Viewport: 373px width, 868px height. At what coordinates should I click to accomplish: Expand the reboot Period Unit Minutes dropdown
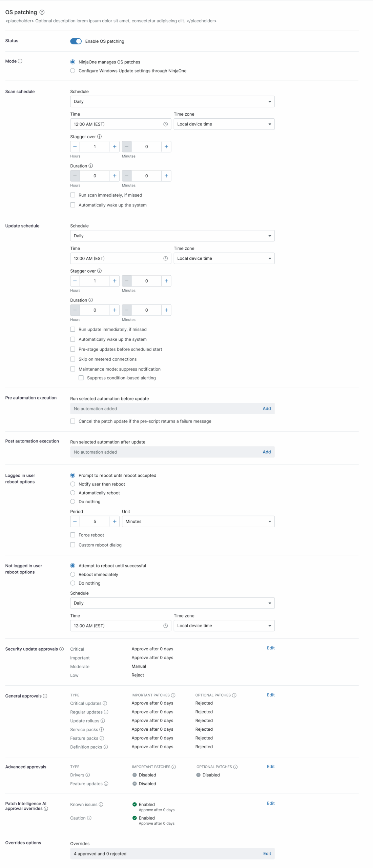[198, 521]
